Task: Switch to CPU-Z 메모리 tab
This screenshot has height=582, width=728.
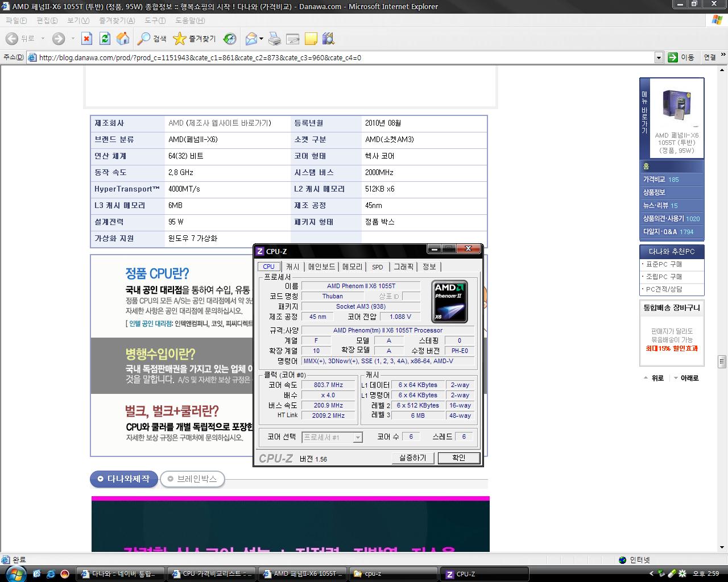Action: [352, 267]
